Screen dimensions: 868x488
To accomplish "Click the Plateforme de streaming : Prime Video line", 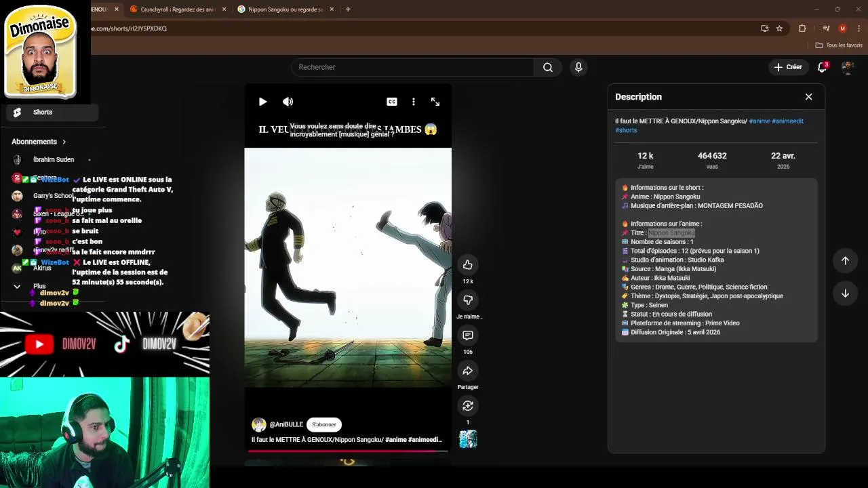I will point(680,323).
